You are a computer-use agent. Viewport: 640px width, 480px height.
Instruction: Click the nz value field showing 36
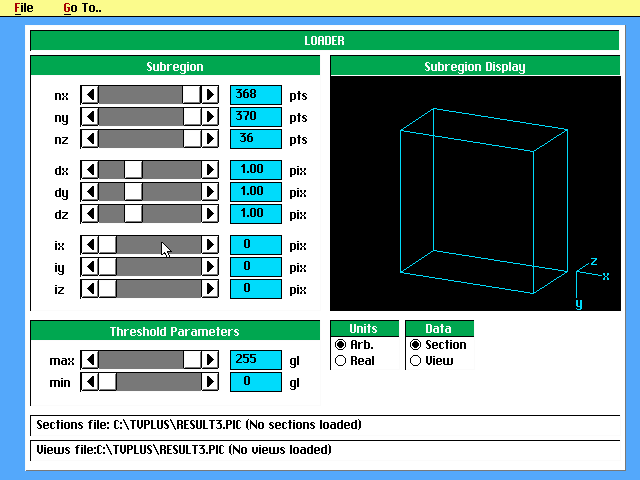click(256, 139)
